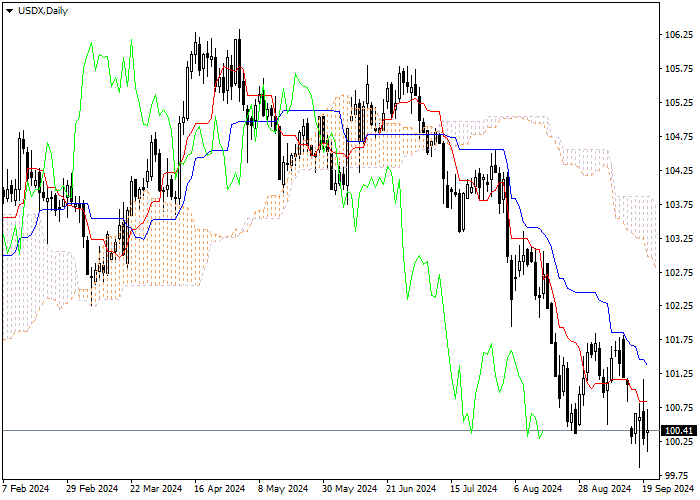
Task: Click the 104.25 price axis label
Action: click(x=679, y=171)
